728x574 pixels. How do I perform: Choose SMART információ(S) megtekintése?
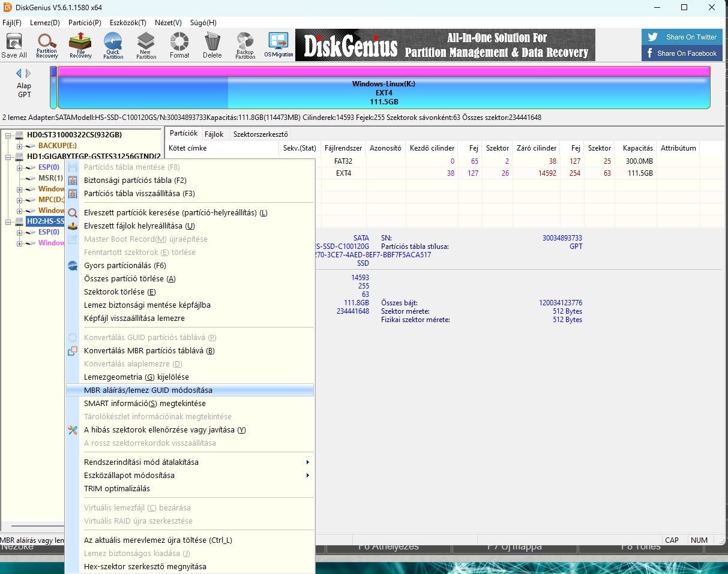(190, 404)
